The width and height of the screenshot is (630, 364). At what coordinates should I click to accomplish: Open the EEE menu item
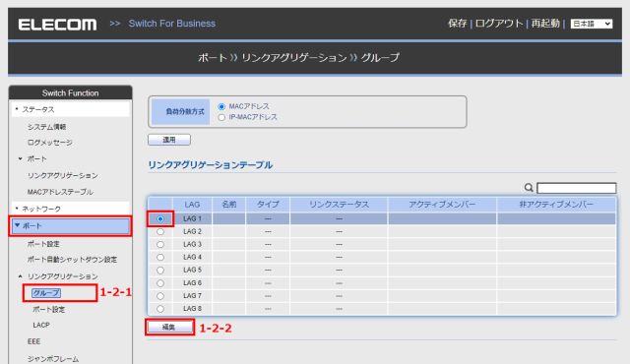(x=33, y=341)
